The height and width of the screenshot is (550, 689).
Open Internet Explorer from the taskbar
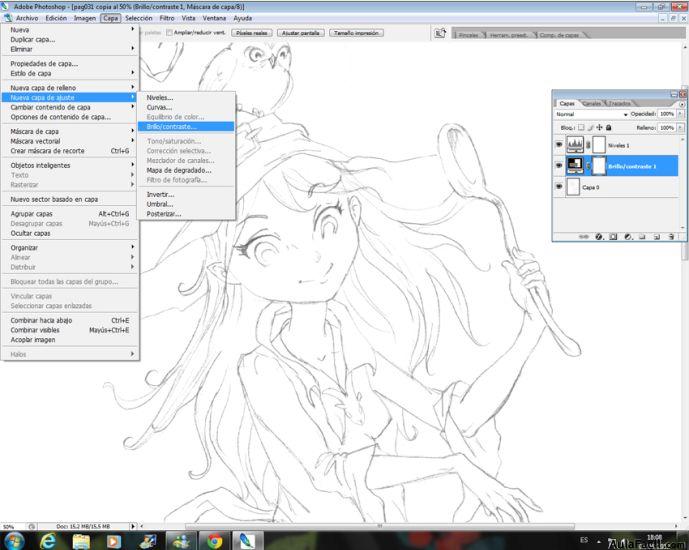(x=47, y=541)
